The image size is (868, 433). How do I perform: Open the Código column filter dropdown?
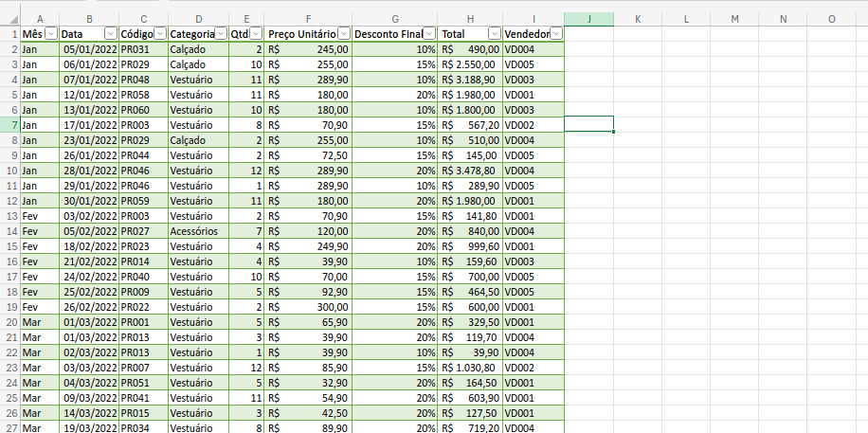coord(160,34)
